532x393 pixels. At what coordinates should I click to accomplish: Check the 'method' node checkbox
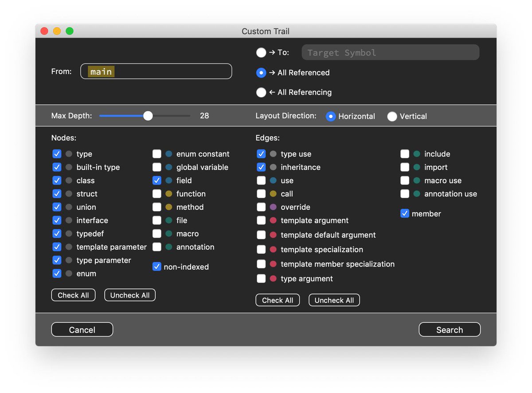pyautogui.click(x=157, y=207)
